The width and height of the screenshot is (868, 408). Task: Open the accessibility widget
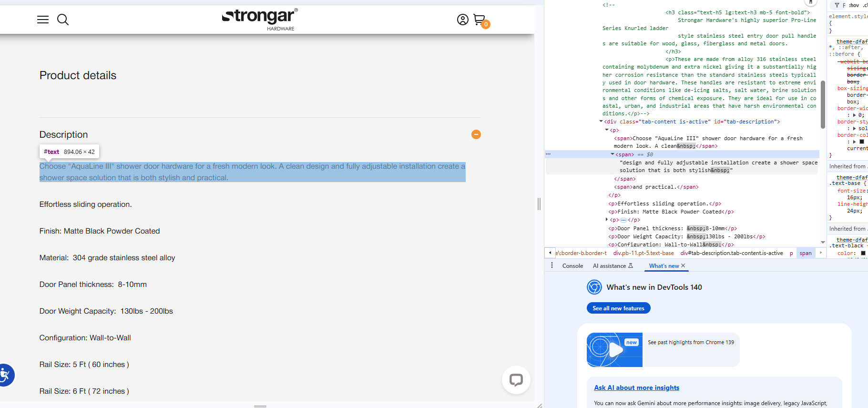6,375
